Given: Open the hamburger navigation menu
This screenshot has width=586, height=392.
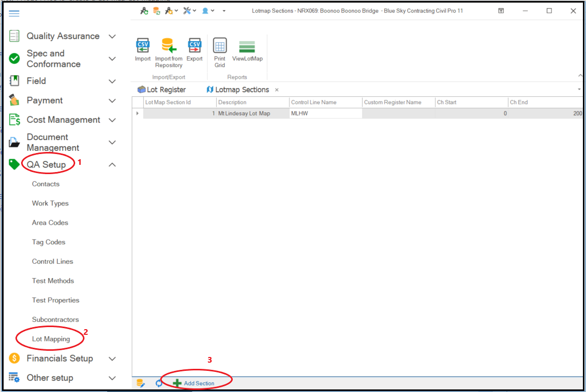Looking at the screenshot, I should tap(14, 13).
